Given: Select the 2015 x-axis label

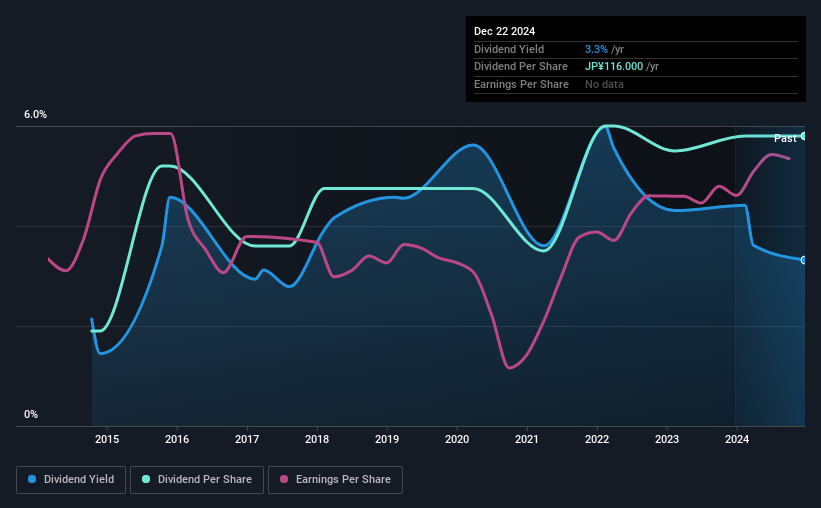Looking at the screenshot, I should pos(107,439).
